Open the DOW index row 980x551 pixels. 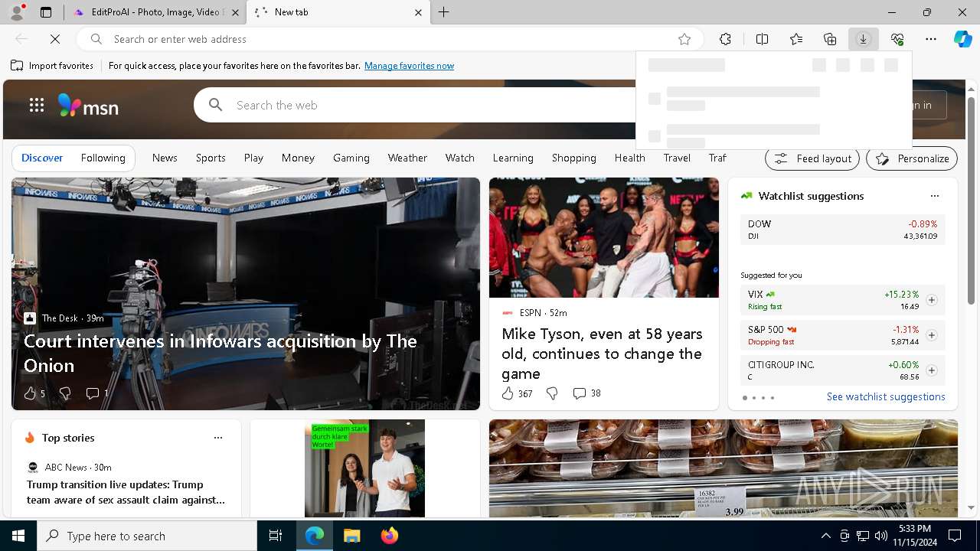pos(842,230)
